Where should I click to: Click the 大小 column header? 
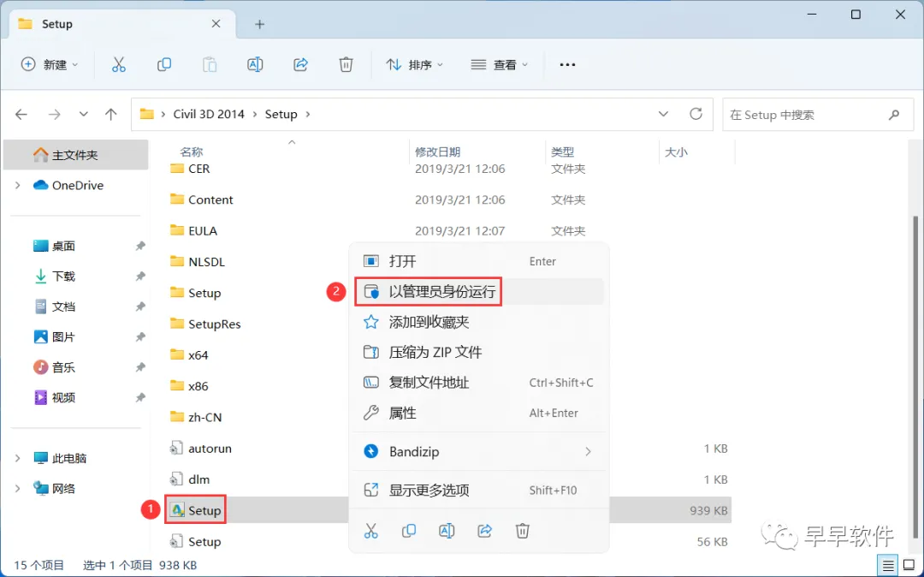tap(676, 152)
